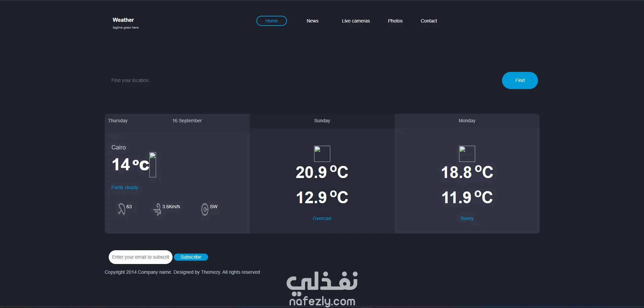Image resolution: width=644 pixels, height=308 pixels.
Task: Click the Thursday day label
Action: point(118,121)
